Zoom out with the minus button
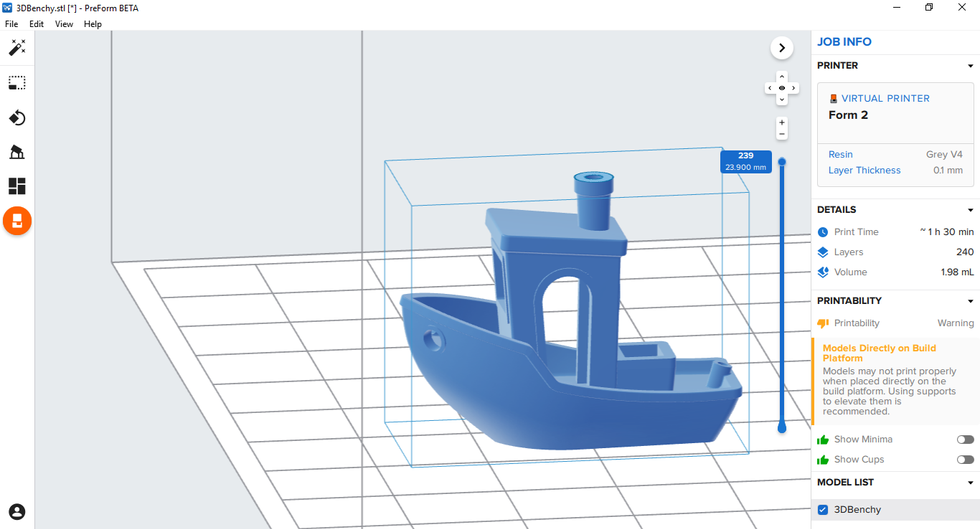The image size is (980, 529). (782, 134)
